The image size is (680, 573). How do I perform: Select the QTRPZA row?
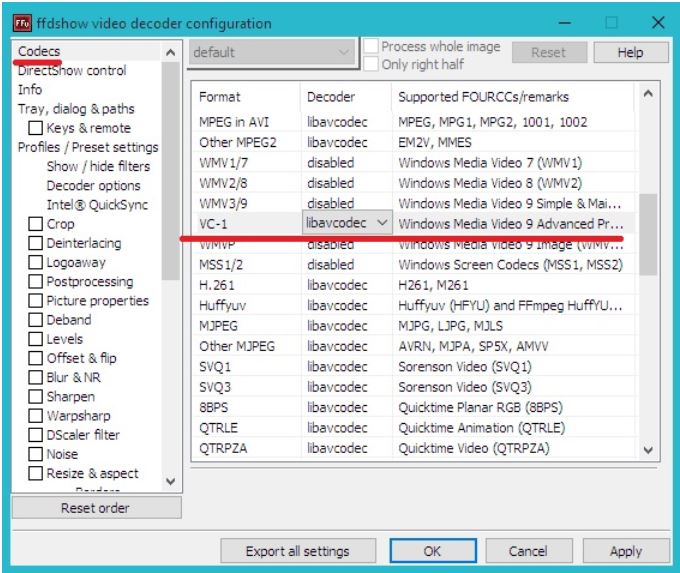point(415,448)
